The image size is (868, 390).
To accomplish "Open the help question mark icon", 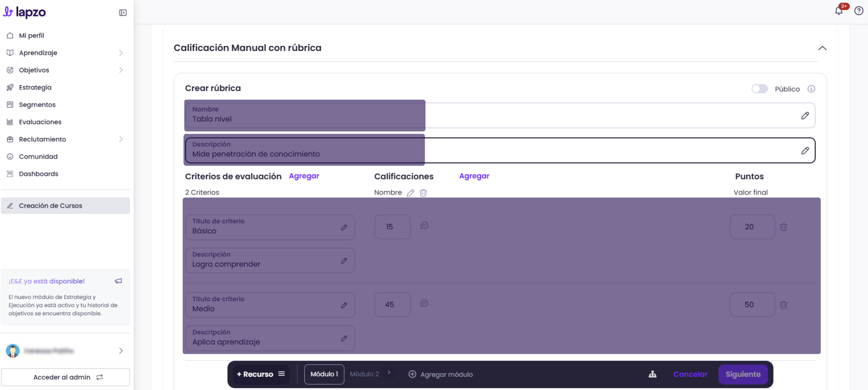I will 859,11.
